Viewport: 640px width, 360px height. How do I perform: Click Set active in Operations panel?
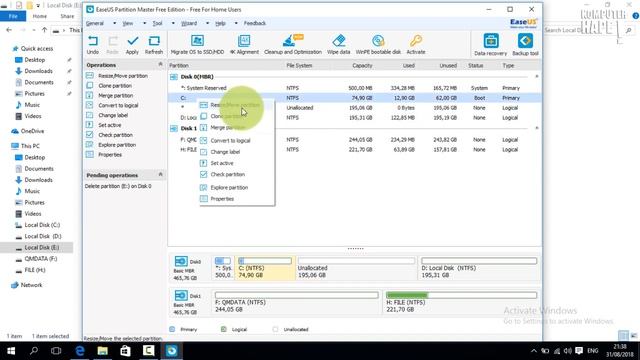110,125
